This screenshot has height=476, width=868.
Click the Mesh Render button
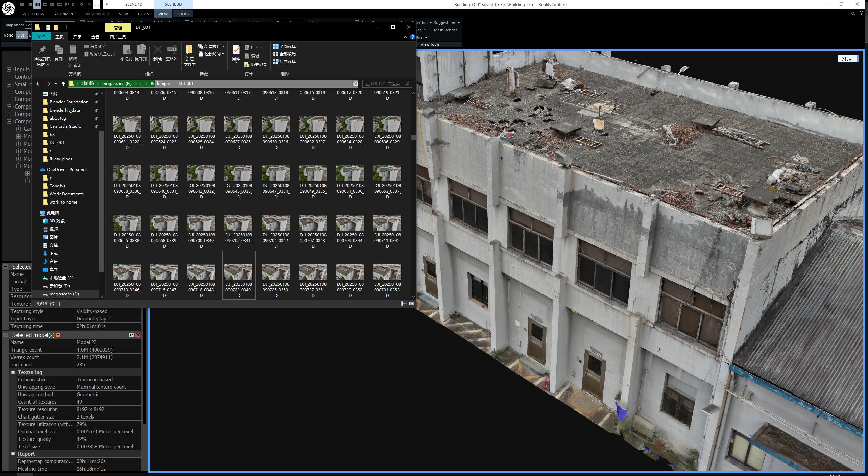(x=445, y=30)
